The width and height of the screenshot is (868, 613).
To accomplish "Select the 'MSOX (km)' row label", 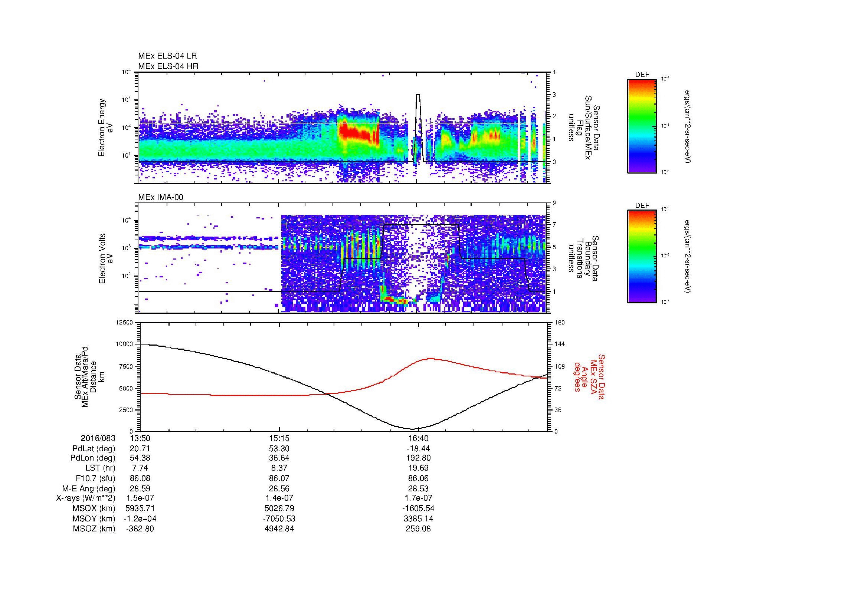I will [94, 508].
